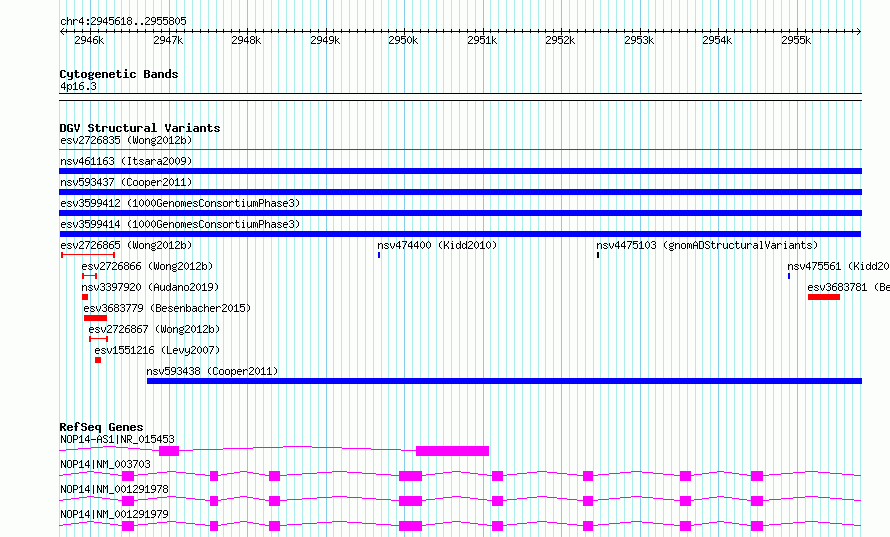Click chr4:2945618..2955805 coordinates label
The width and height of the screenshot is (890, 537).
click(x=123, y=21)
